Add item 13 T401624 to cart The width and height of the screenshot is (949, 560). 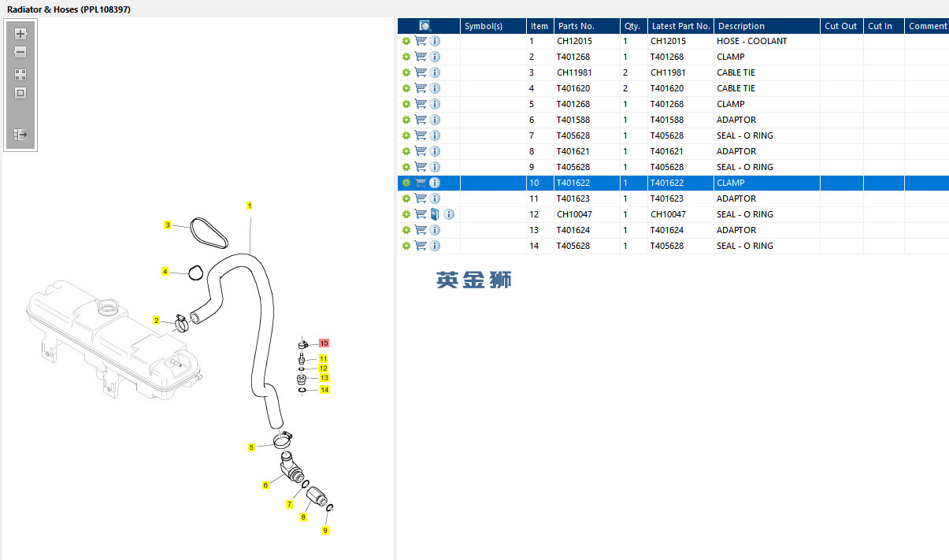(421, 230)
